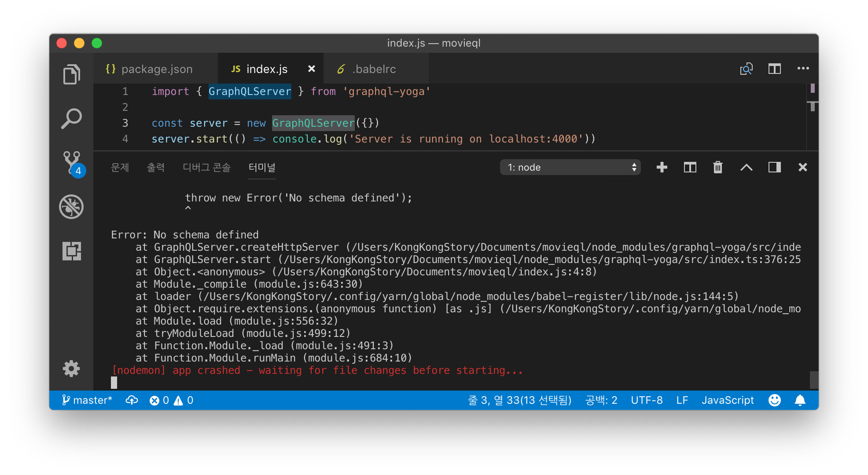The width and height of the screenshot is (868, 475).
Task: Open the Search view in activity bar
Action: (71, 118)
